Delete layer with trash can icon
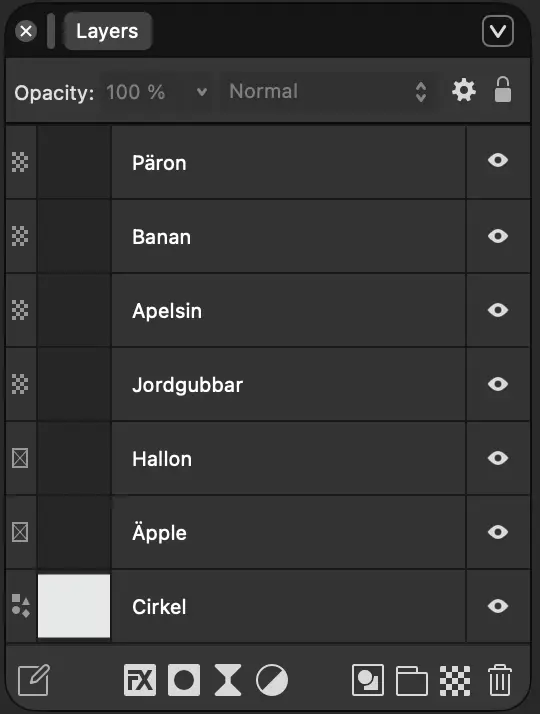 [500, 680]
